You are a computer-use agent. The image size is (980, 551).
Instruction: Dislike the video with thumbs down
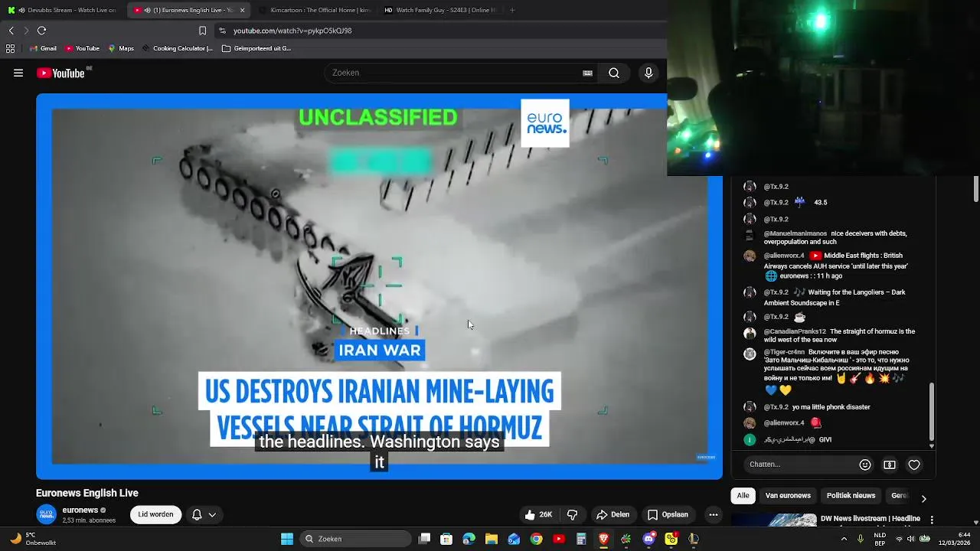pyautogui.click(x=572, y=514)
